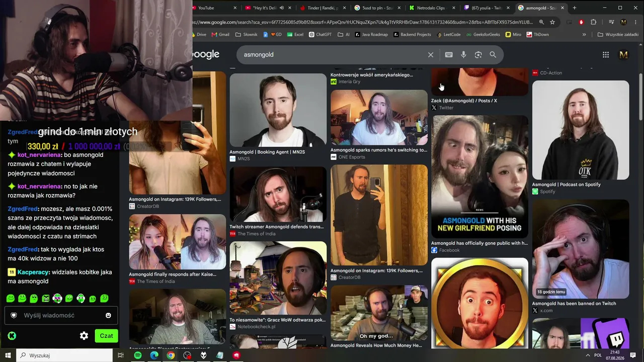Open the Chrome profile button in toolbar

tap(623, 22)
